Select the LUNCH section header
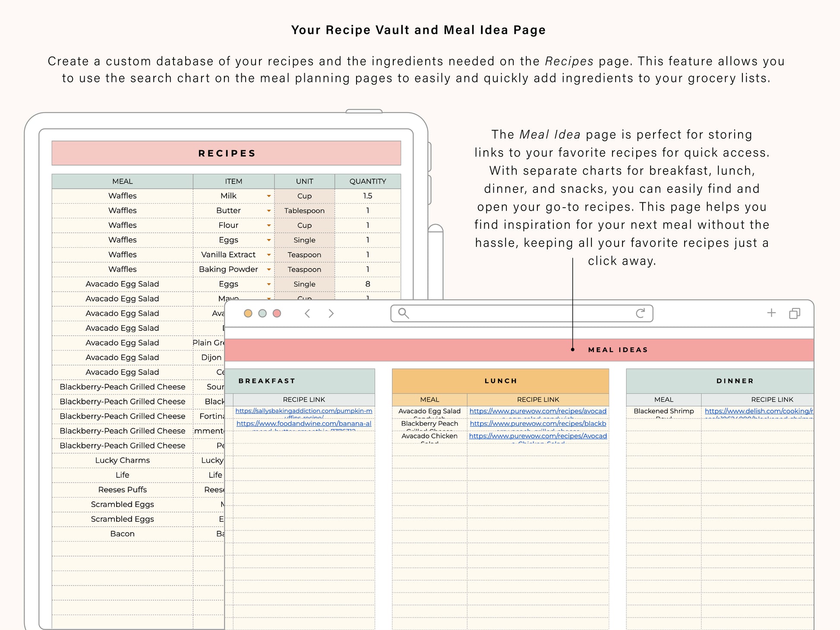 [500, 381]
